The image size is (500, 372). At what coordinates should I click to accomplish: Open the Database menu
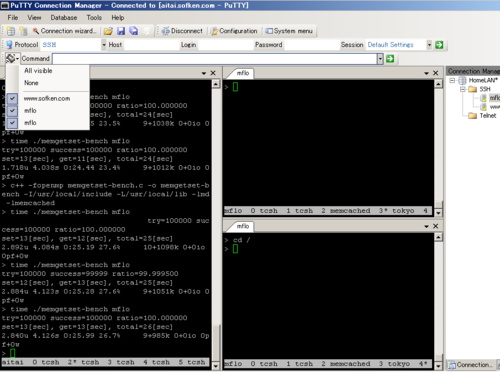64,18
